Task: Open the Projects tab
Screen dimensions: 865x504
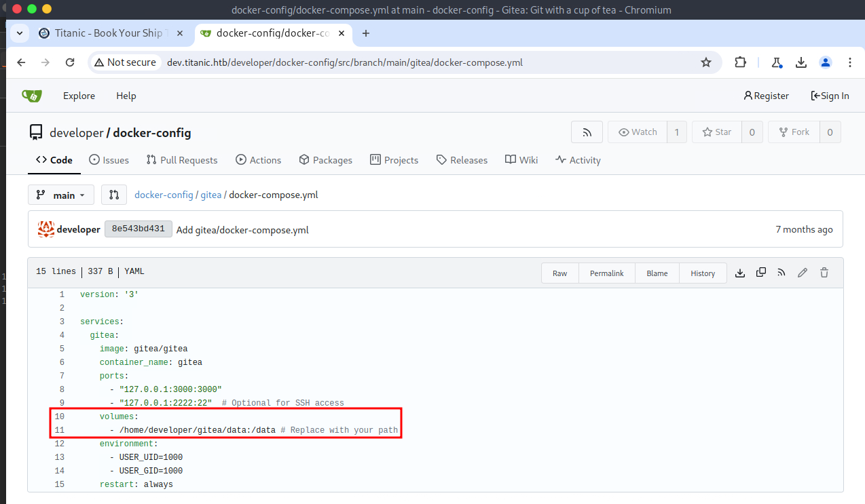Action: 394,160
